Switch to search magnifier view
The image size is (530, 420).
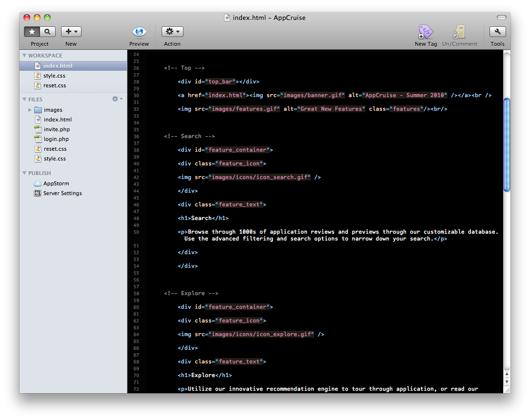click(48, 31)
